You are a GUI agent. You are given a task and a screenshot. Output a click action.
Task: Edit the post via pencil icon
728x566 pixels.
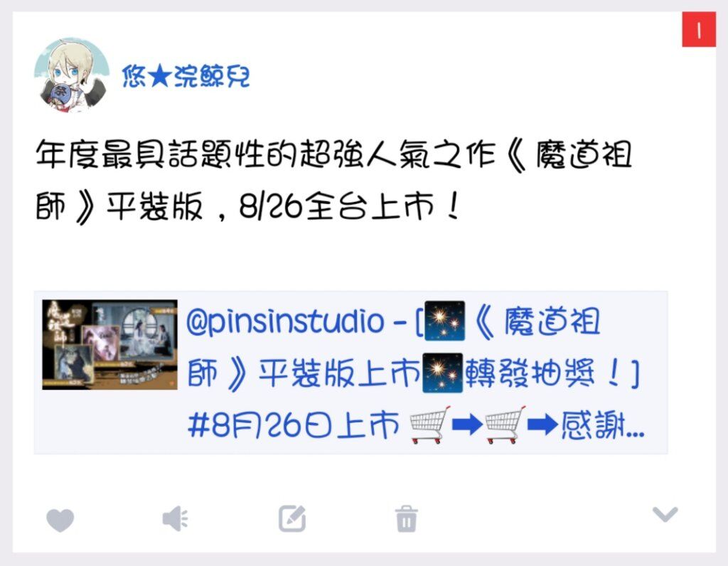click(x=292, y=518)
